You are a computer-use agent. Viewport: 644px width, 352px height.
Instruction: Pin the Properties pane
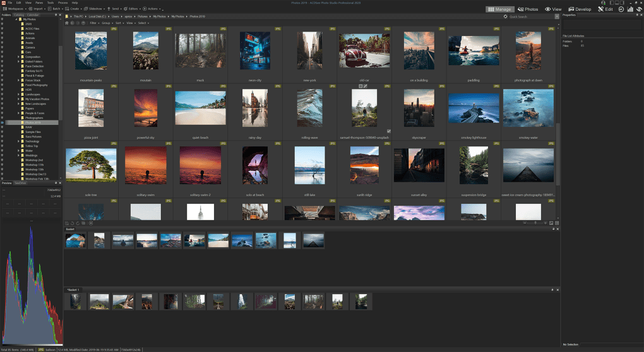(638, 15)
